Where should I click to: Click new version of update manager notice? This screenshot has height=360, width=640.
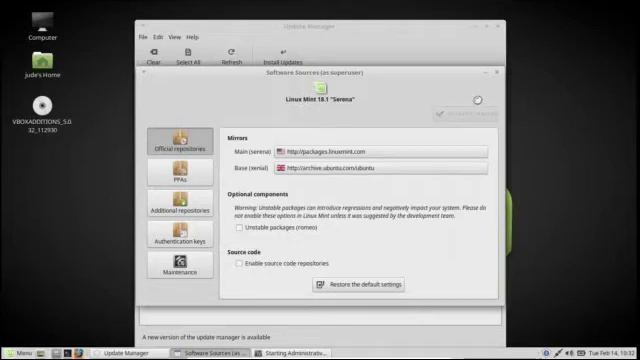(206, 337)
